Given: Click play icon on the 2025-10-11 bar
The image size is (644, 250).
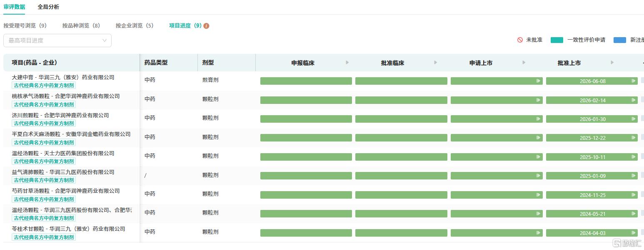Looking at the screenshot, I should (634, 157).
